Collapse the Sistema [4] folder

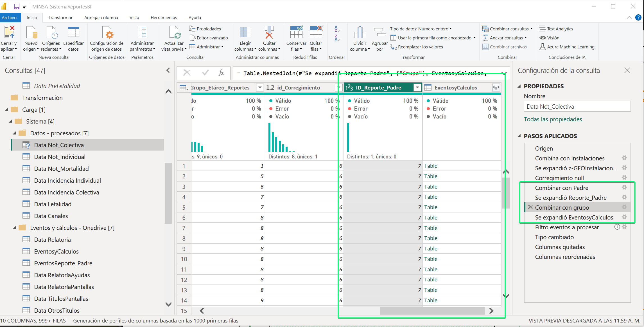pyautogui.click(x=11, y=121)
